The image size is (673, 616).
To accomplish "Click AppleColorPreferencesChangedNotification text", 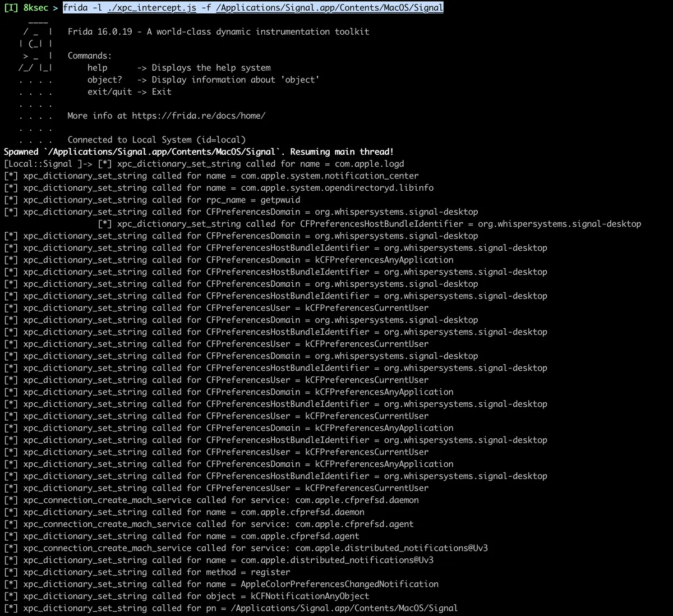I will (339, 584).
